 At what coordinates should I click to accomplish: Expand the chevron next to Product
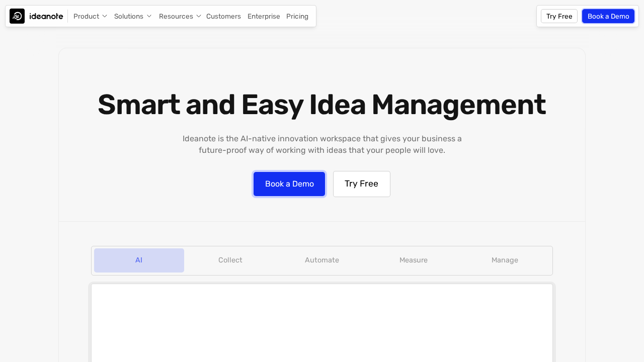(x=105, y=16)
